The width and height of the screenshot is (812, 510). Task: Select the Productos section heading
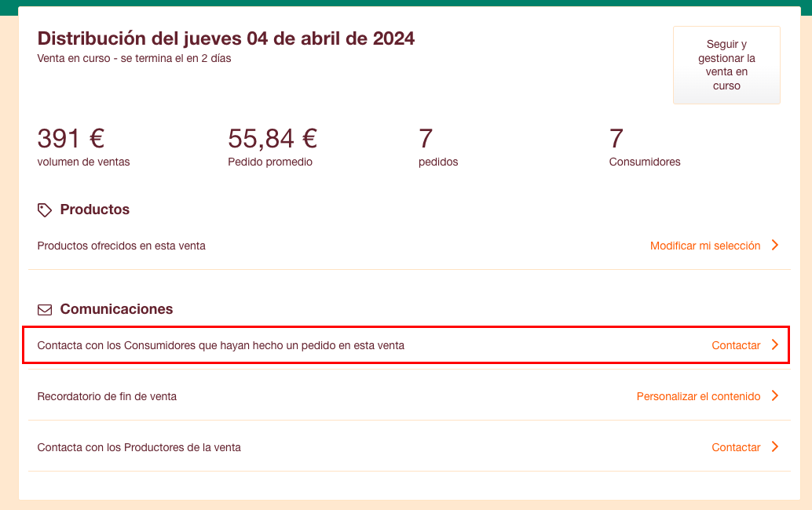95,209
